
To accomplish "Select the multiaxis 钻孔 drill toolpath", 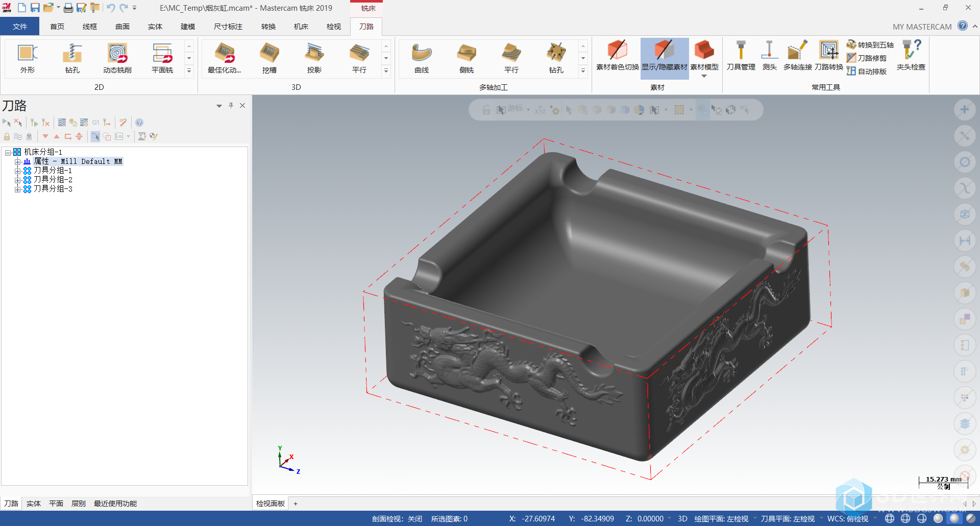I will point(556,58).
